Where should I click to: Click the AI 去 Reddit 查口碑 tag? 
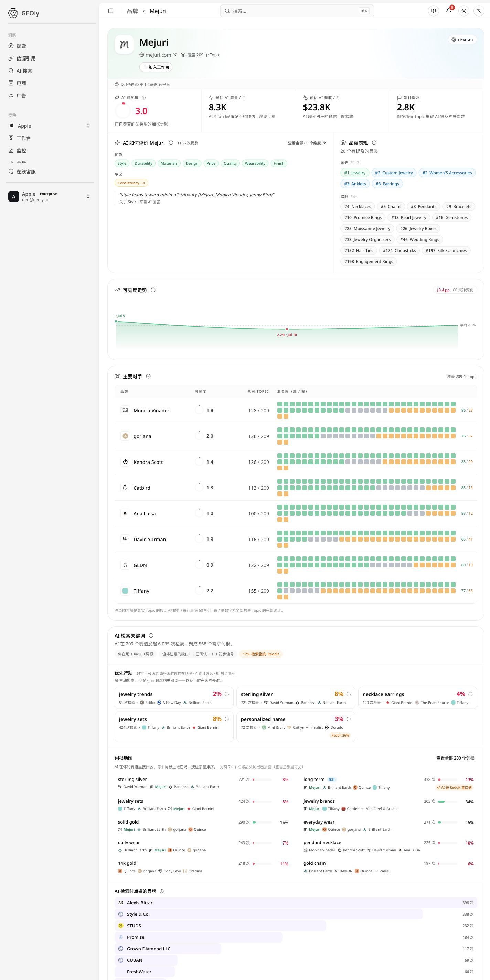[454, 787]
